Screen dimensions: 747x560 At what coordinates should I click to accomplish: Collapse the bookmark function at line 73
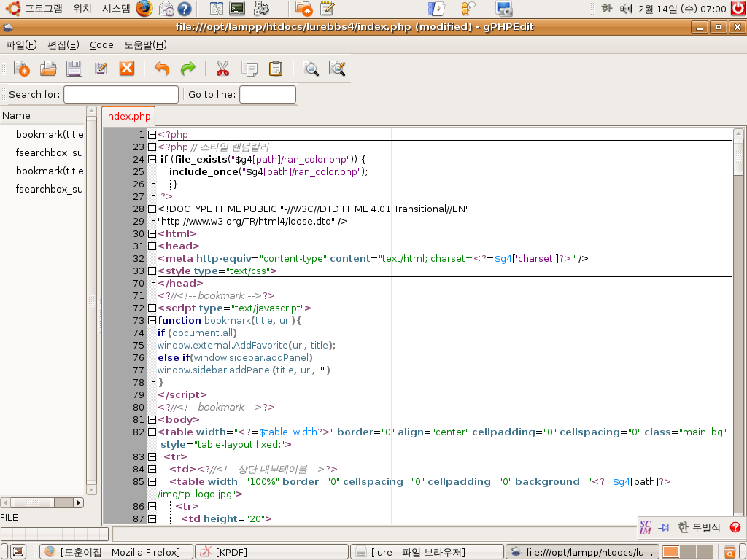pos(152,321)
